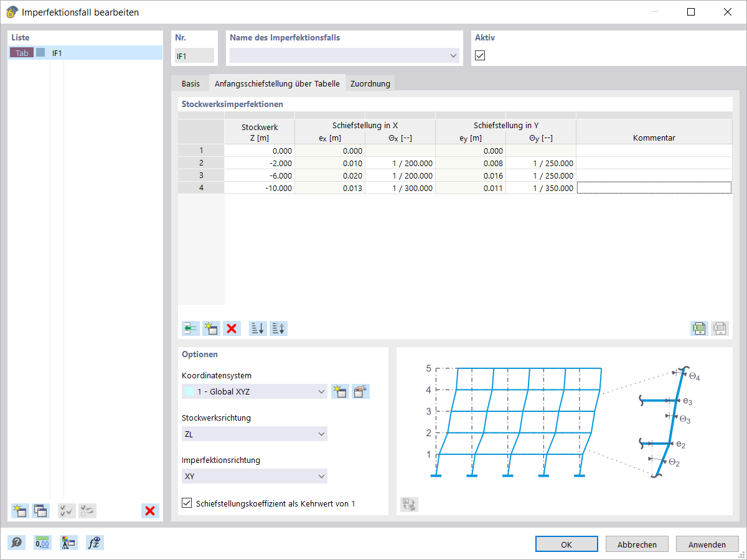Click the Θx cell 1 / 200.000 in row 2
The width and height of the screenshot is (747, 560).
coord(400,163)
